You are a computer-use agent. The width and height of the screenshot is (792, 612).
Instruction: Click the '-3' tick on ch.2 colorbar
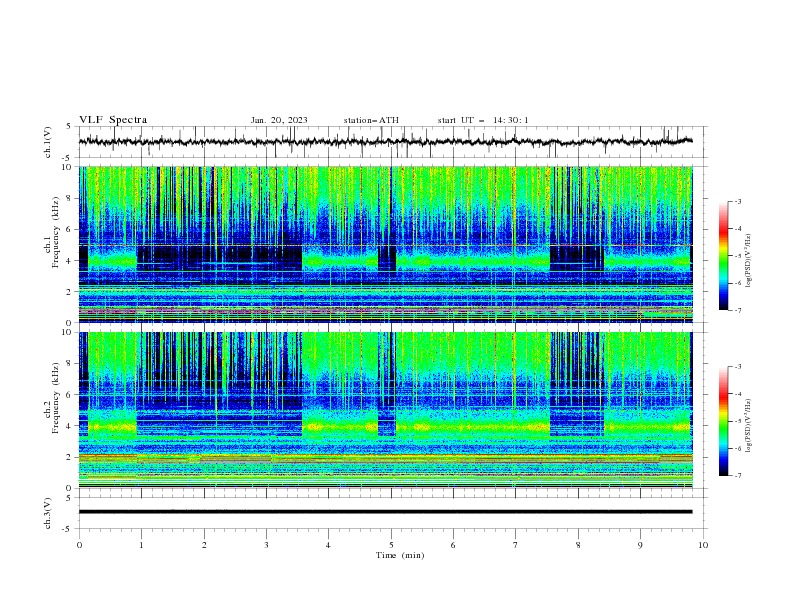tap(738, 367)
